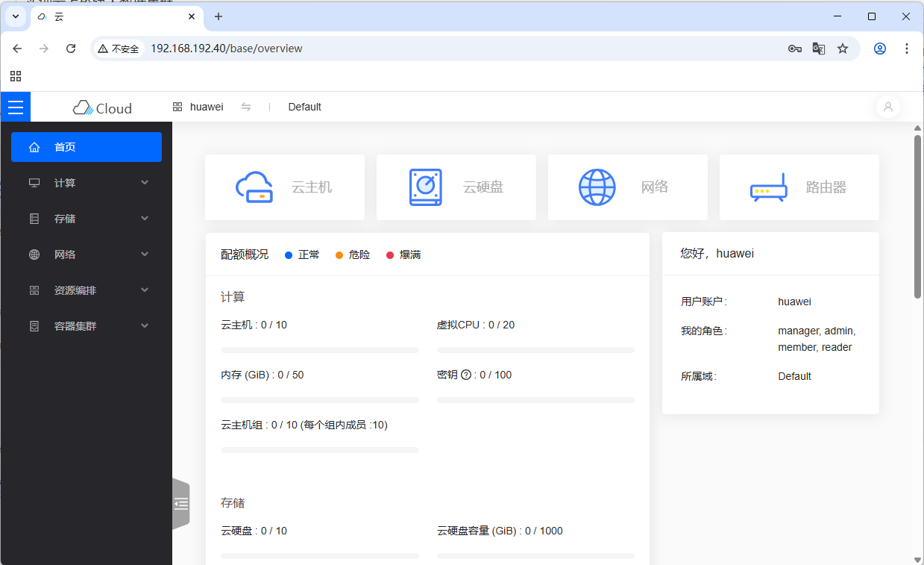The image size is (924, 565).
Task: Expand the sidebar 网络 menu chevron
Action: coord(145,255)
